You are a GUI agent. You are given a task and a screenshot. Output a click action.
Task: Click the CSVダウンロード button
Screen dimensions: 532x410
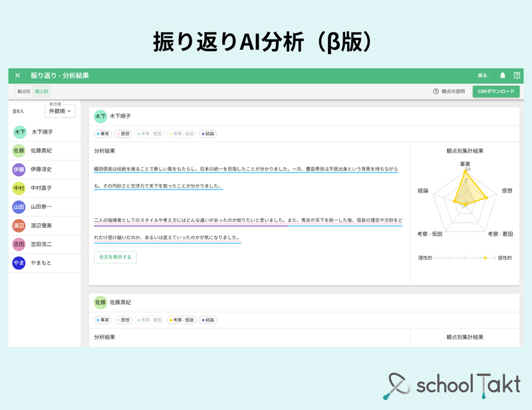point(497,92)
